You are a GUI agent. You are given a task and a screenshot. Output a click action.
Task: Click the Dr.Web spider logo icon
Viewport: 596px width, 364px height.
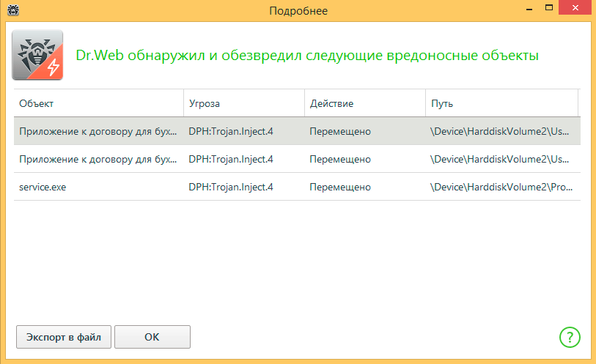37,55
